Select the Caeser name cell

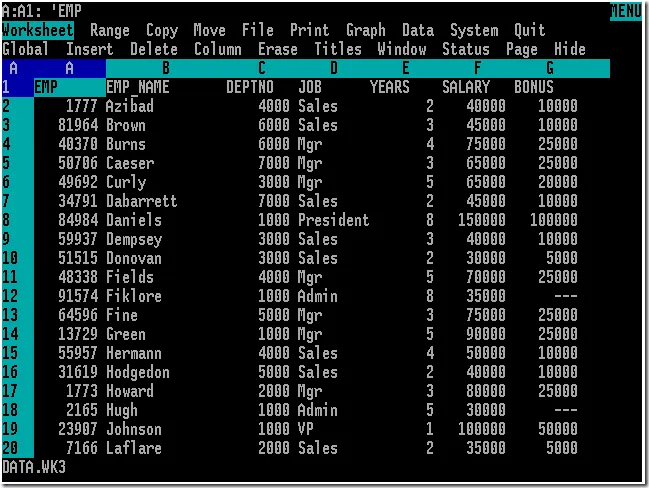[130, 163]
